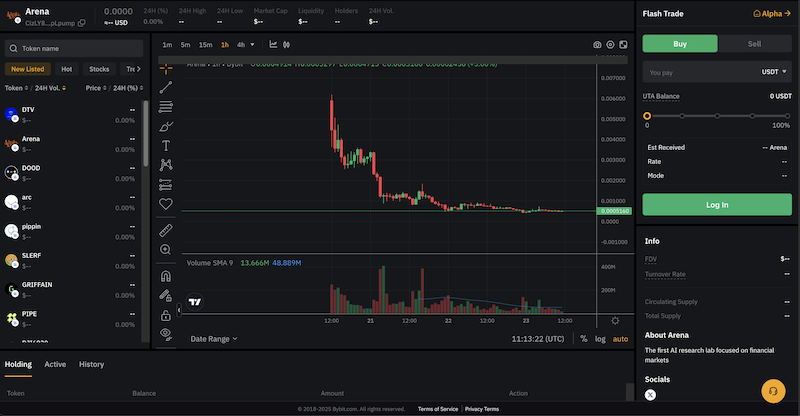Focus the Token name search field
Screen dimensions: 800x416
[74, 48]
